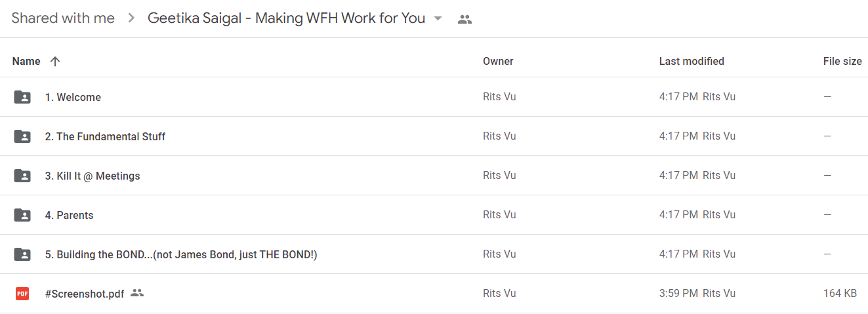868x314 pixels.
Task: Sort files by Name column header
Action: pos(26,61)
